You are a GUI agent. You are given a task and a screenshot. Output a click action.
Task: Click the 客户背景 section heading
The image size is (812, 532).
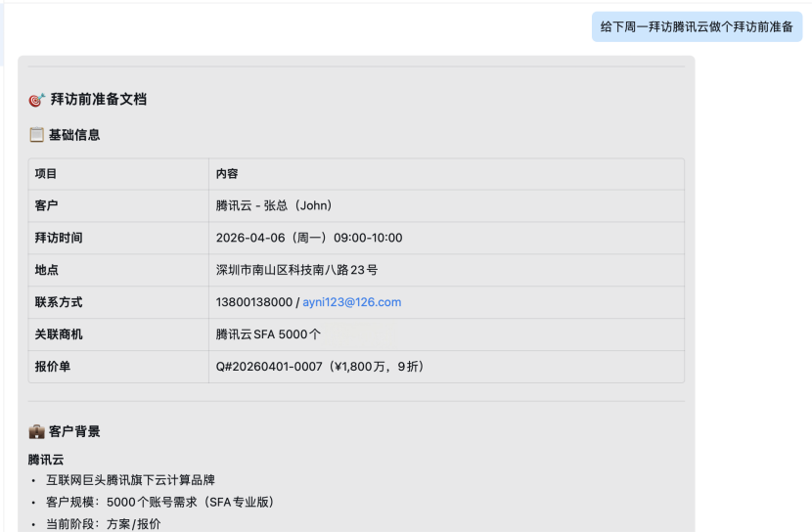click(74, 431)
